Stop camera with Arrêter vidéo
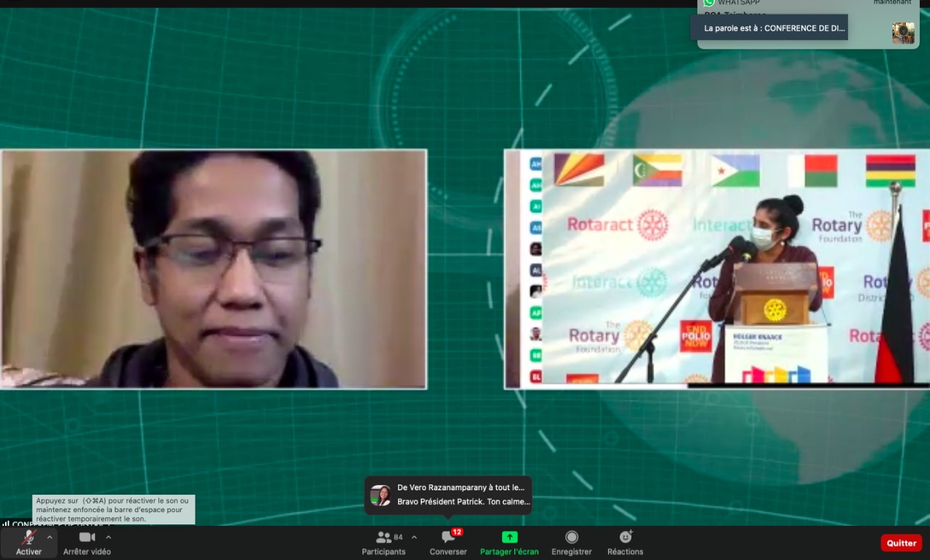Screen dimensions: 930x560 tap(87, 537)
